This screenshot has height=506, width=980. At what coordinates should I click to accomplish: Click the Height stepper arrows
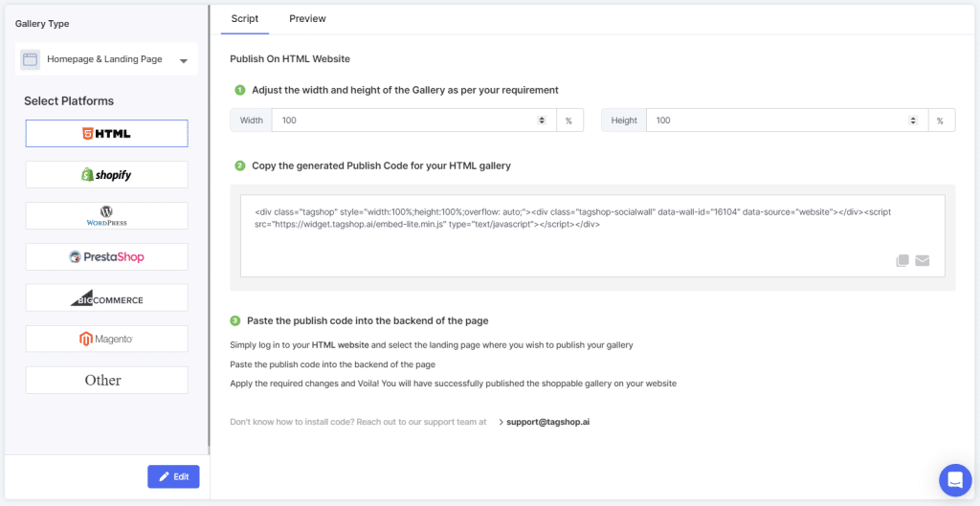[x=913, y=121]
